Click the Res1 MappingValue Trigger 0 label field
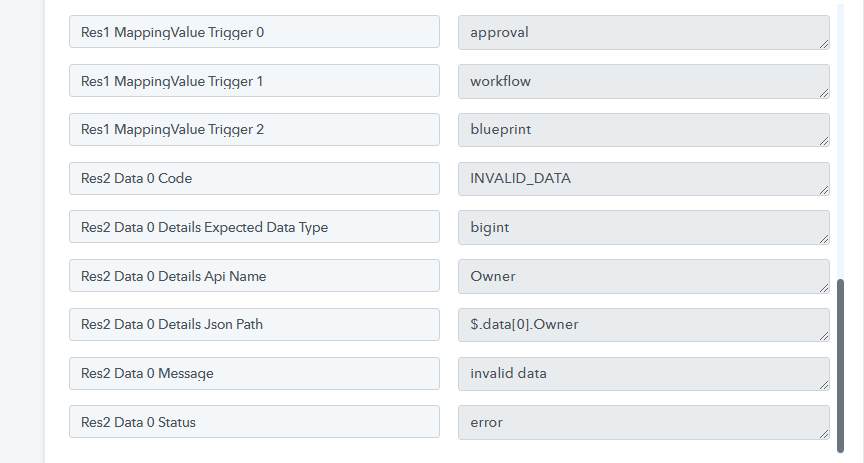Viewport: 864px width, 463px height. [254, 32]
